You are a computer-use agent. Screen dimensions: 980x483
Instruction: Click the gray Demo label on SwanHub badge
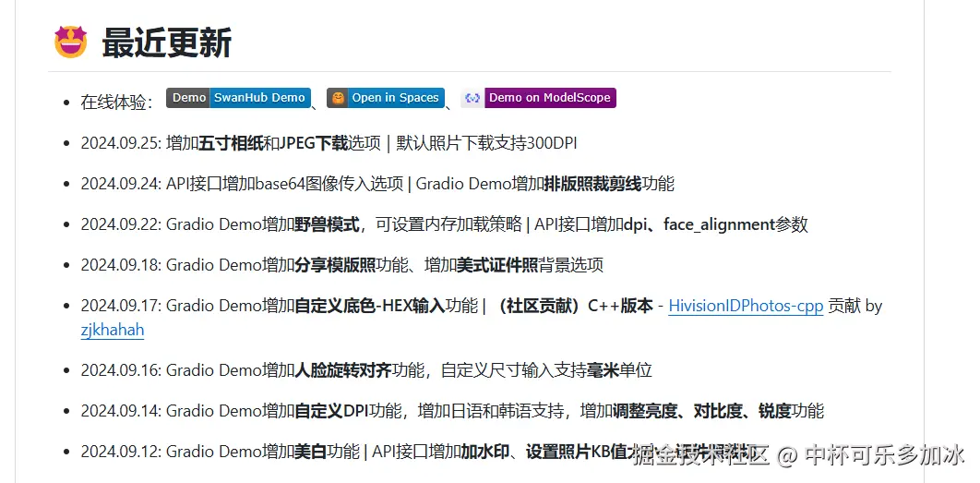tap(188, 98)
